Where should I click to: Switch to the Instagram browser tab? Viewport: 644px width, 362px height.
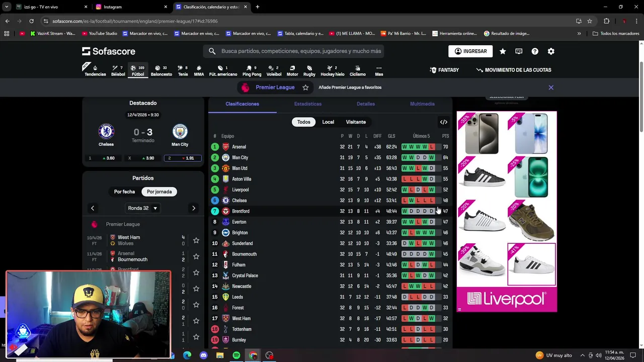point(132,7)
